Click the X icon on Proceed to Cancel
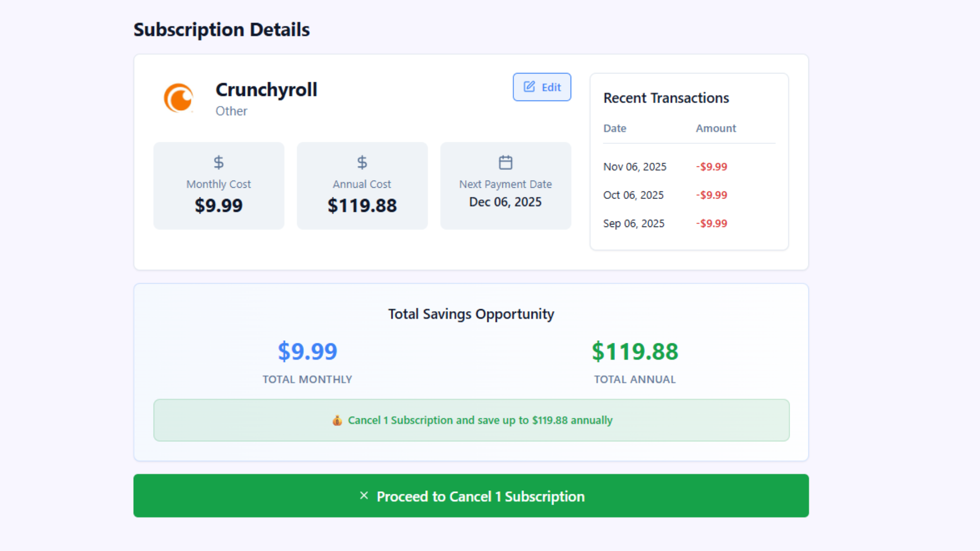The height and width of the screenshot is (551, 980). 364,495
